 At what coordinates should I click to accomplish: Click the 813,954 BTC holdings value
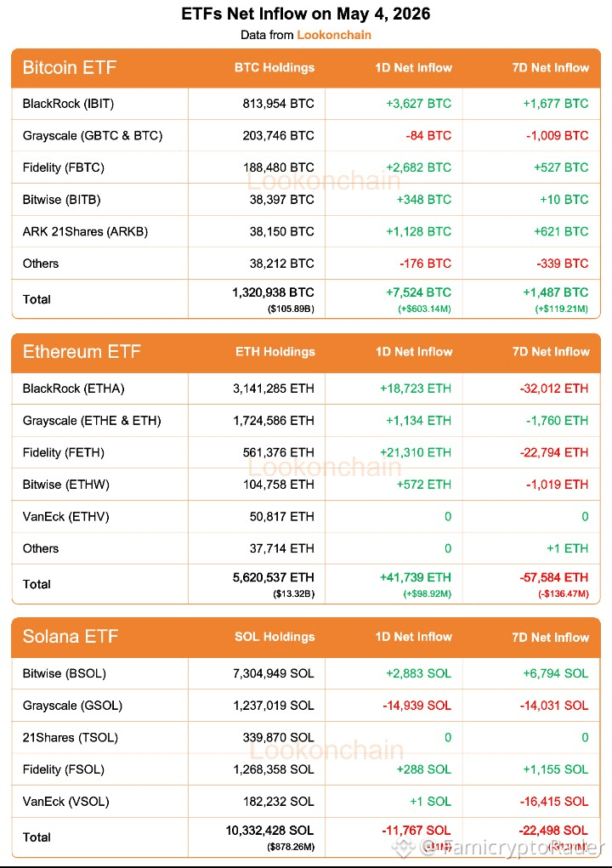click(x=278, y=104)
